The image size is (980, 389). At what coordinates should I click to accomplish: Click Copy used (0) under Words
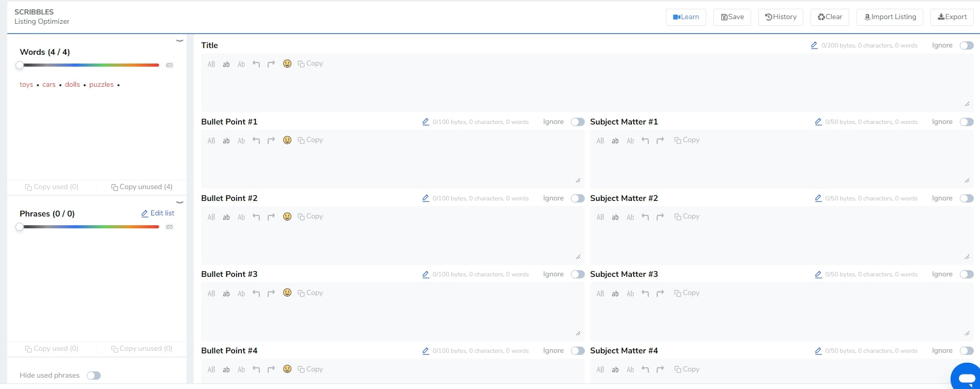click(52, 187)
